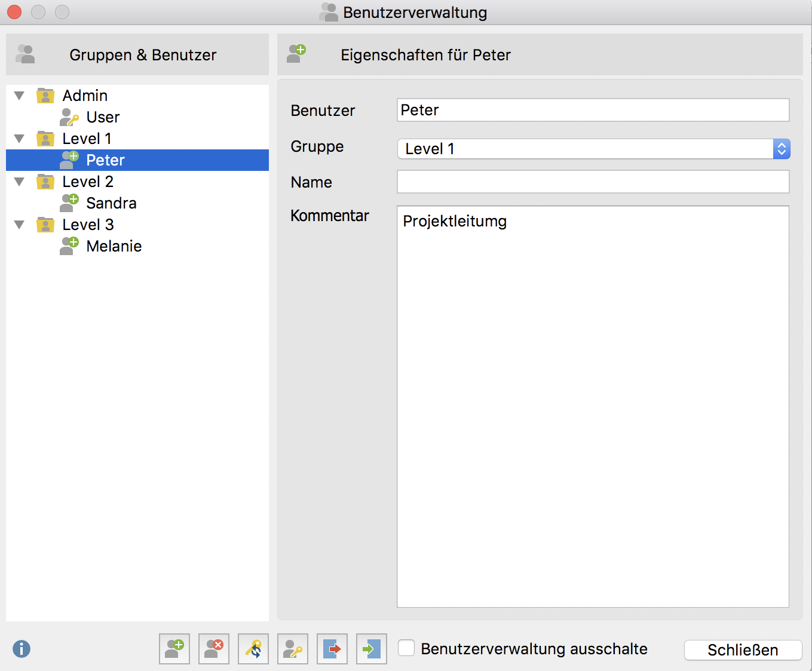The height and width of the screenshot is (671, 812).
Task: Click the Gruppen & Benutzer header icon
Action: pos(25,54)
